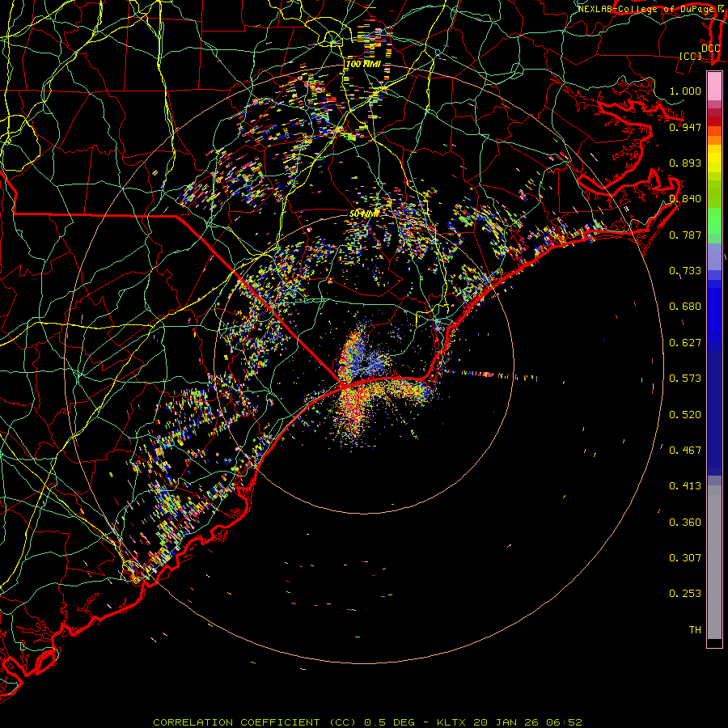The width and height of the screenshot is (728, 728).
Task: Click the 1.000 value on color scale
Action: (x=685, y=91)
